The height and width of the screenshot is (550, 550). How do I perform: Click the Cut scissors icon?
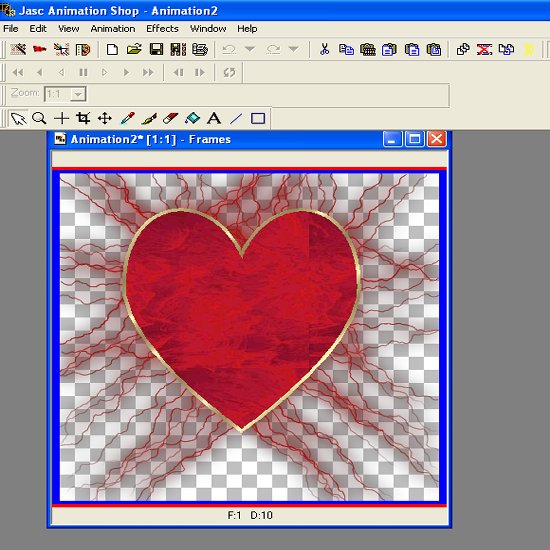click(324, 49)
